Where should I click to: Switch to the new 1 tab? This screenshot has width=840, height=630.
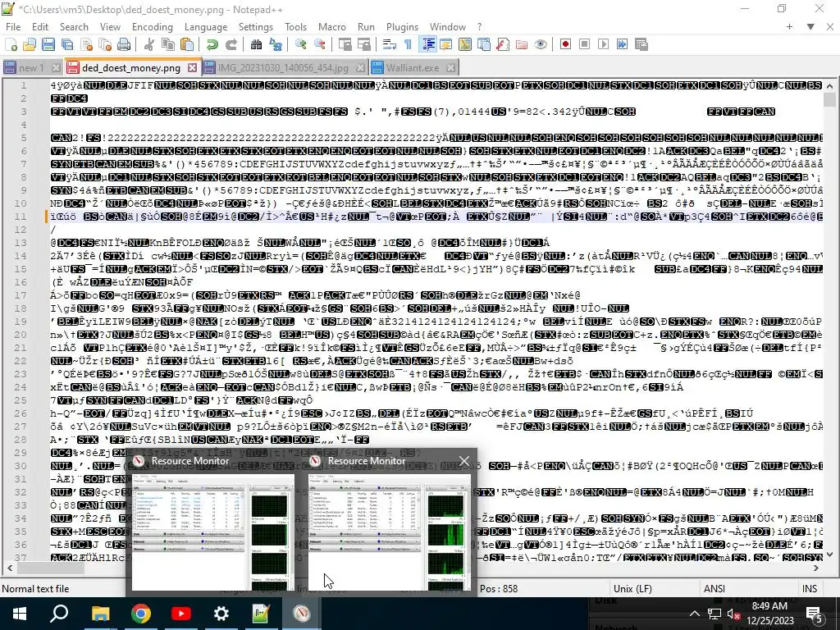point(31,68)
